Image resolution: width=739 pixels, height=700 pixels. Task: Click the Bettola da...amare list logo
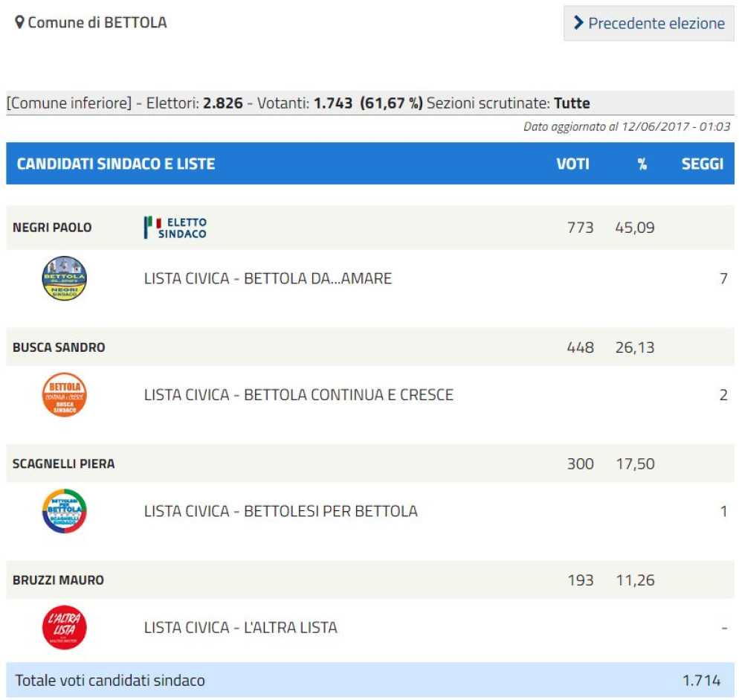[64, 279]
